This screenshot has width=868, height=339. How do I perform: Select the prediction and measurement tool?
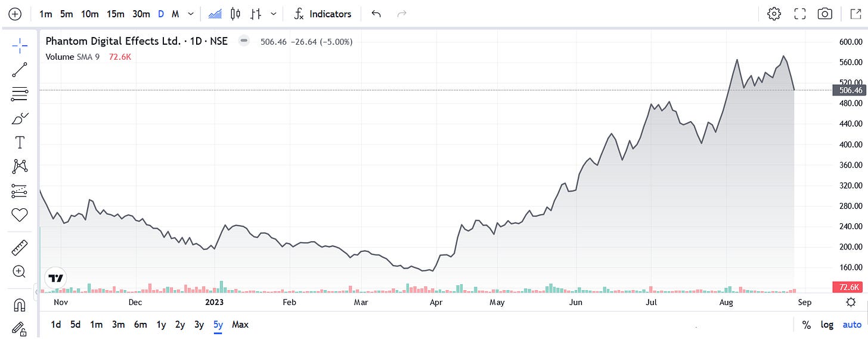20,191
